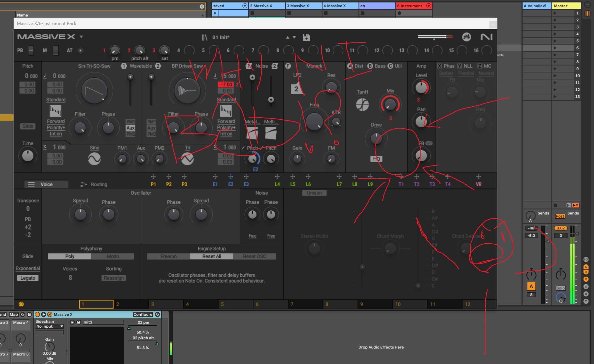Click the oscillator 2 Standard mode waveform icon

(x=226, y=111)
